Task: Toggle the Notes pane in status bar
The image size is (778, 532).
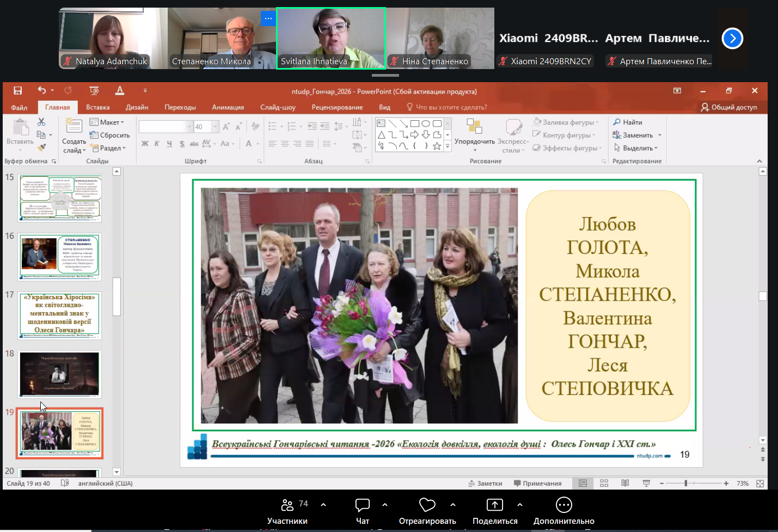Action: point(485,483)
